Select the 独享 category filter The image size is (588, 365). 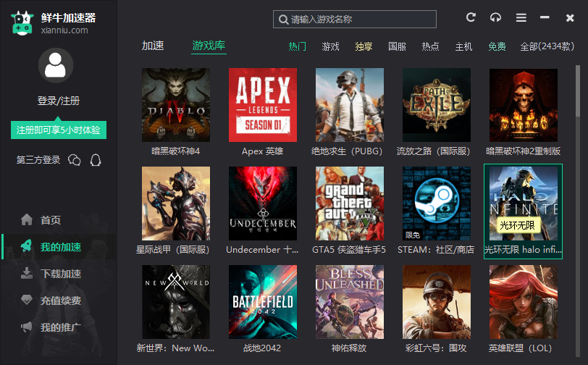point(364,46)
